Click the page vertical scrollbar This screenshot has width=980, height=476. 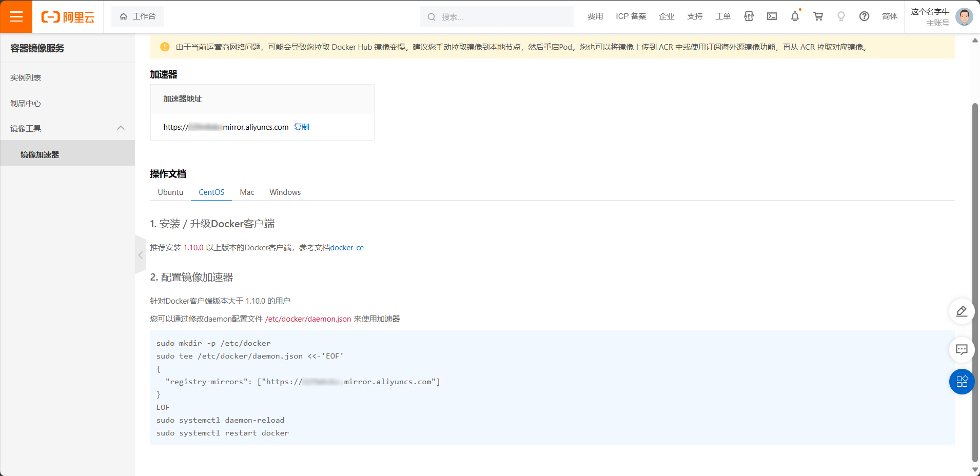(975, 282)
